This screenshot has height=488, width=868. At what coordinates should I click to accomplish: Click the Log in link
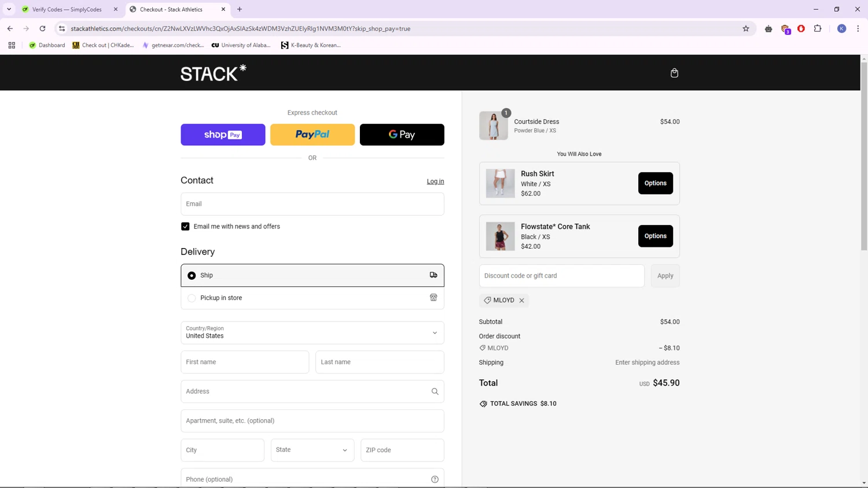[x=435, y=182]
